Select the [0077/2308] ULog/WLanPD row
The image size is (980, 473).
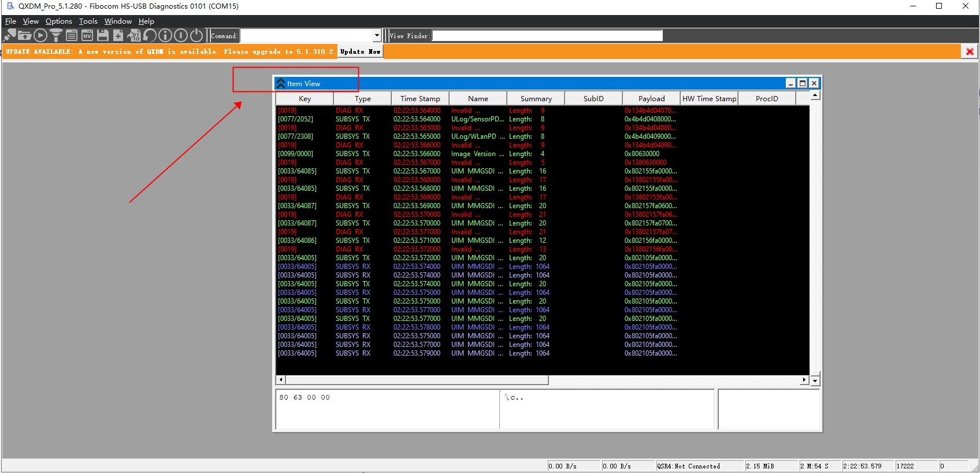click(543, 136)
